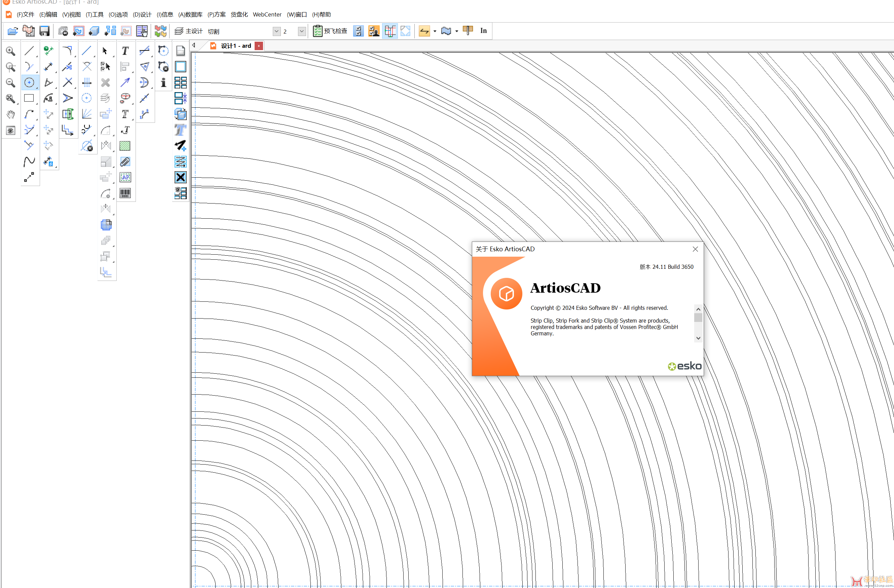The image size is (894, 588).
Task: Save the design with the floppy disk icon
Action: pyautogui.click(x=44, y=31)
